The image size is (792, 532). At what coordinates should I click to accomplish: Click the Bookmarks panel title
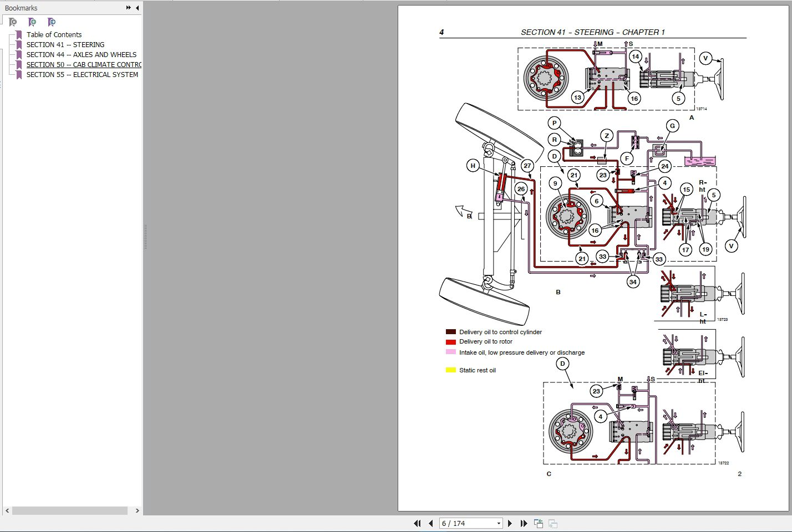point(21,8)
